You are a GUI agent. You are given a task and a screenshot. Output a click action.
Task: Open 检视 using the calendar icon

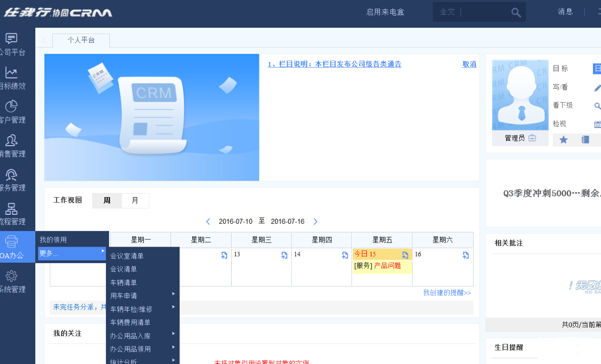[x=597, y=124]
